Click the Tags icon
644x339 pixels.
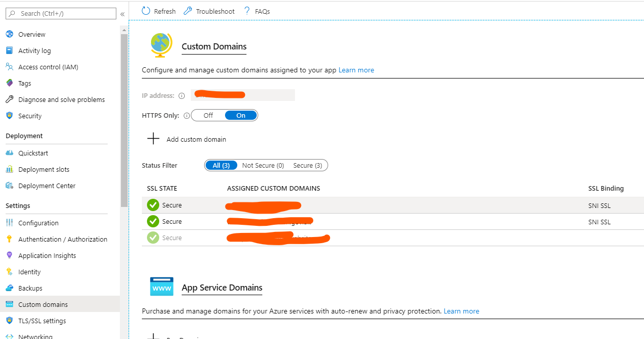point(9,83)
